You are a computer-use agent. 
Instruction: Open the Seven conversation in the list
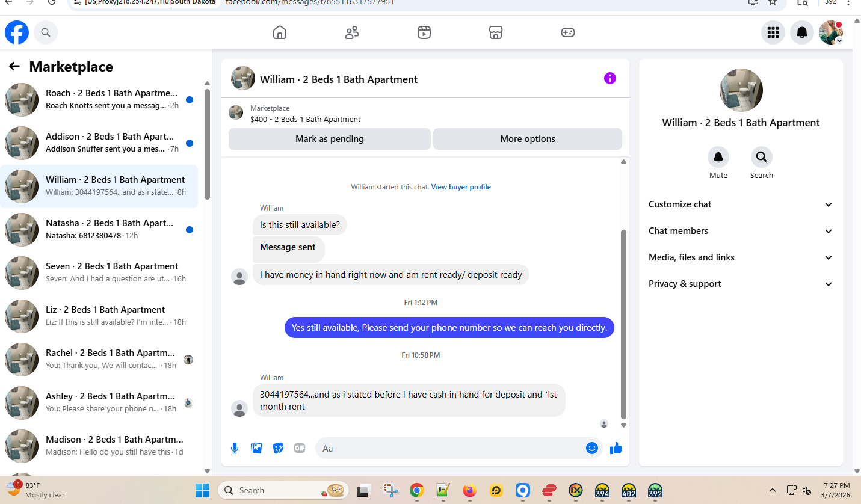[x=99, y=273]
